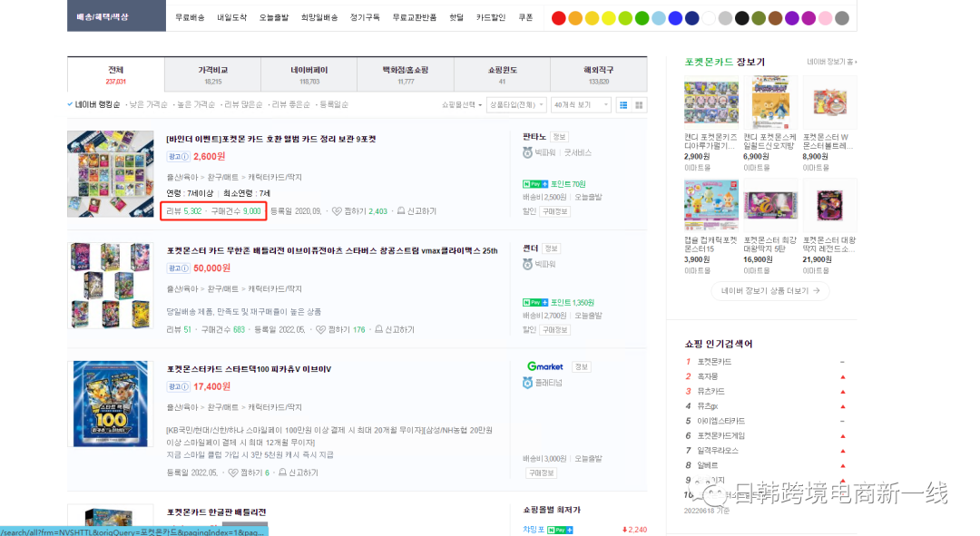Click N Pay badge beside 포인트 1,350원

[535, 302]
